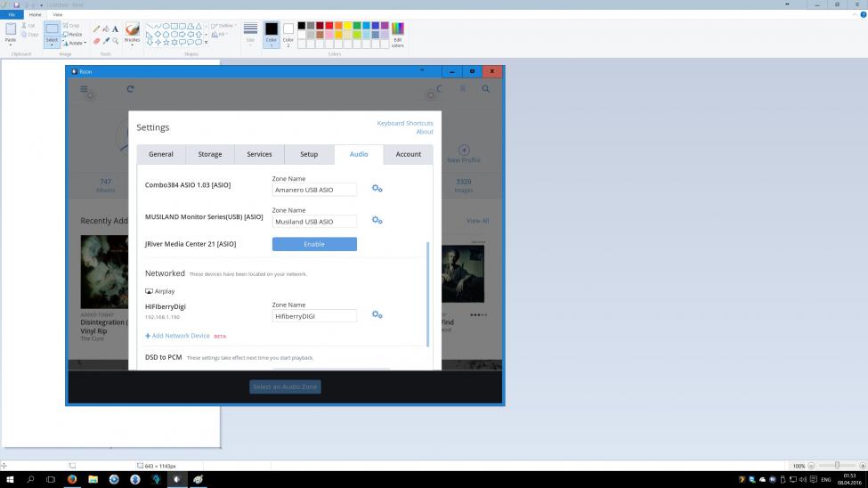868x488 pixels.
Task: Click the save icon in Paint title bar
Action: click(x=17, y=5)
